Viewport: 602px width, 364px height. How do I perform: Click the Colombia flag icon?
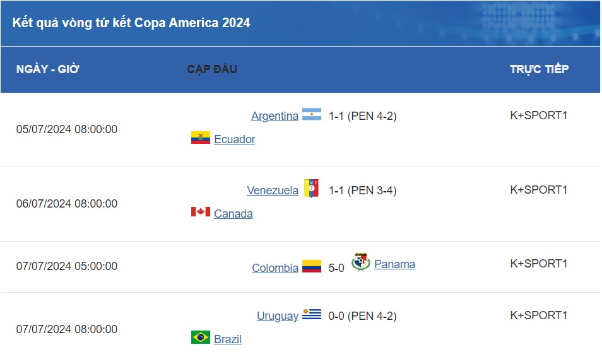point(312,266)
